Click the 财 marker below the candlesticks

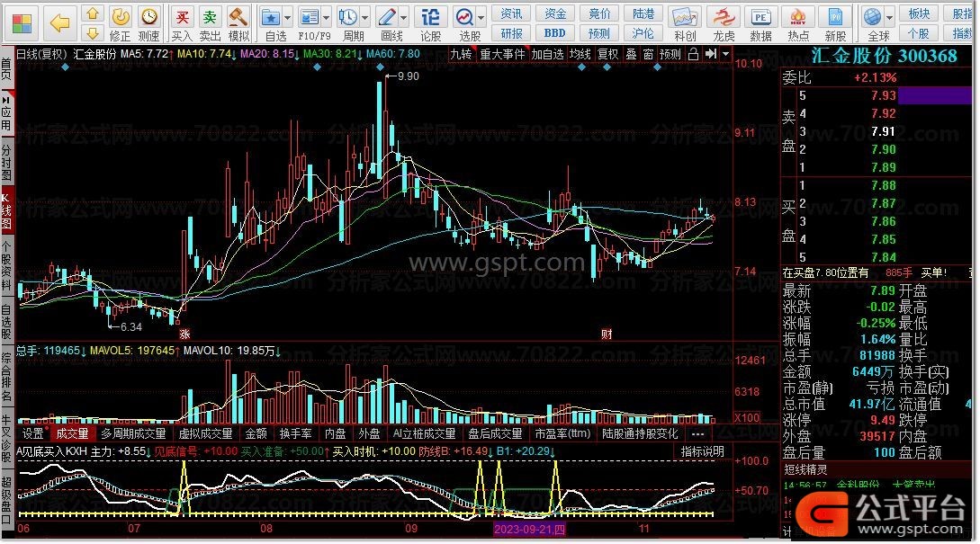[x=607, y=334]
